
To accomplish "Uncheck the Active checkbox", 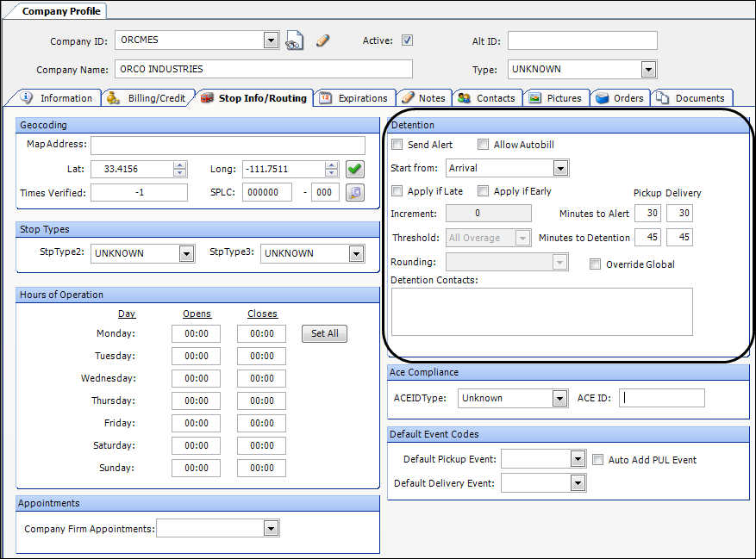I will [x=408, y=40].
